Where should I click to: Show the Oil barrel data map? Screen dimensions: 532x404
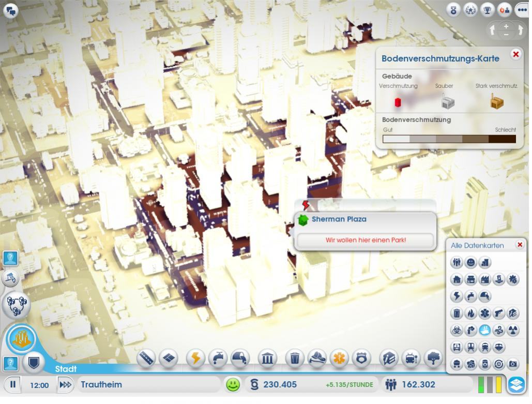tap(485, 364)
